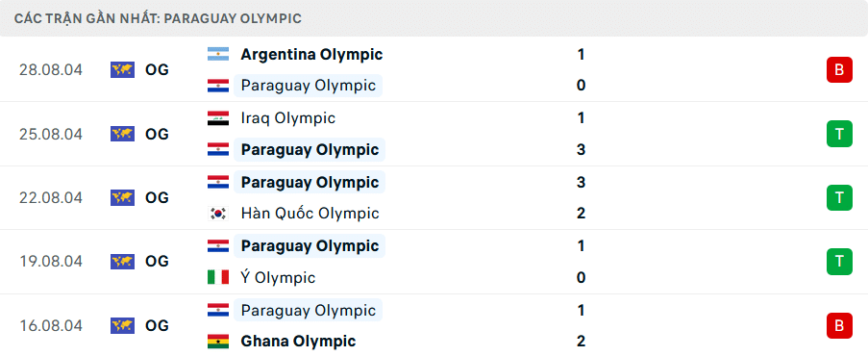Viewport: 868px width, 356px height.
Task: Click the world map icon for 16.08.04
Action: [x=122, y=325]
